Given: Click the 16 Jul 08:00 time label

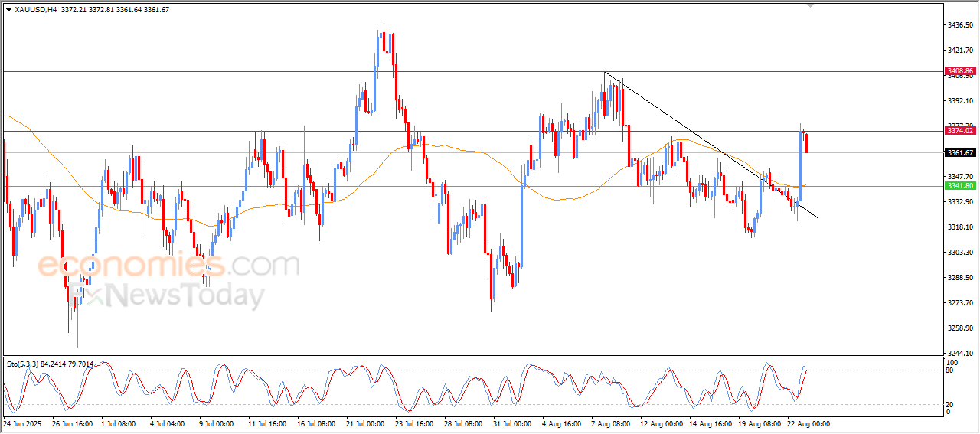Looking at the screenshot, I should click(316, 423).
